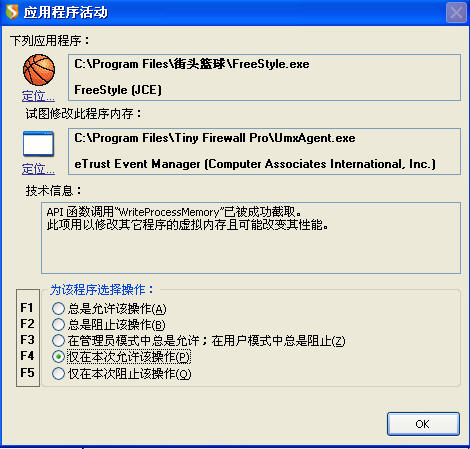
Task: Click the shield icon in title bar
Action: click(12, 12)
